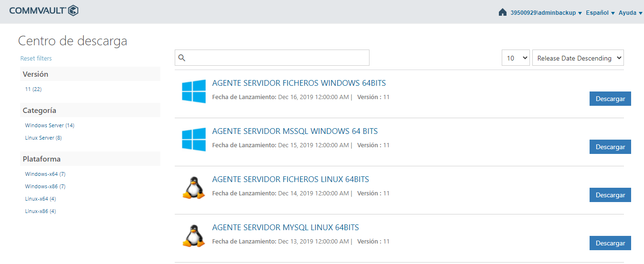Filter by Windows-x64 (7) platform

(45, 174)
